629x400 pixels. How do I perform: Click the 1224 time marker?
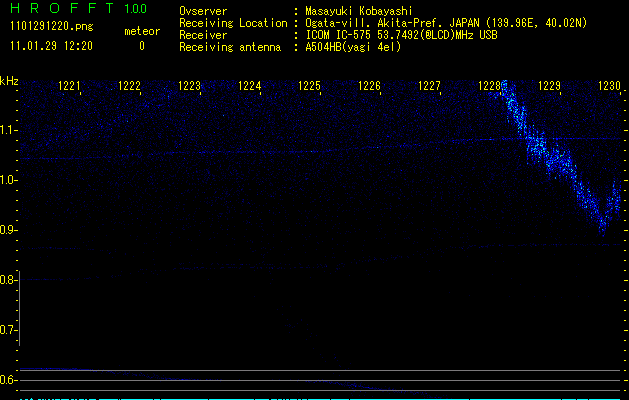250,85
